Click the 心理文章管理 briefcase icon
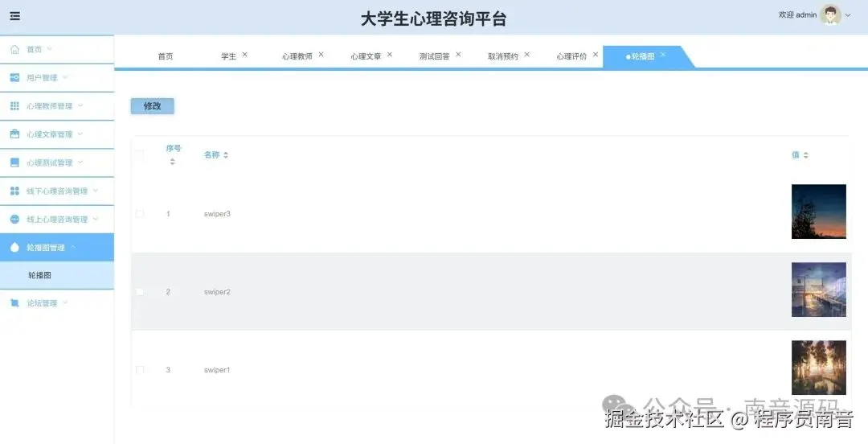The height and width of the screenshot is (444, 868). pyautogui.click(x=15, y=134)
